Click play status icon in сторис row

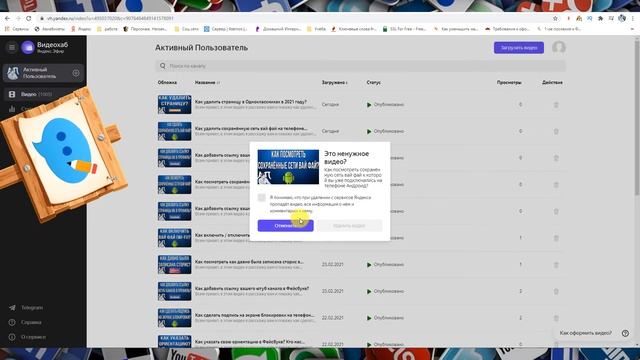coord(369,265)
